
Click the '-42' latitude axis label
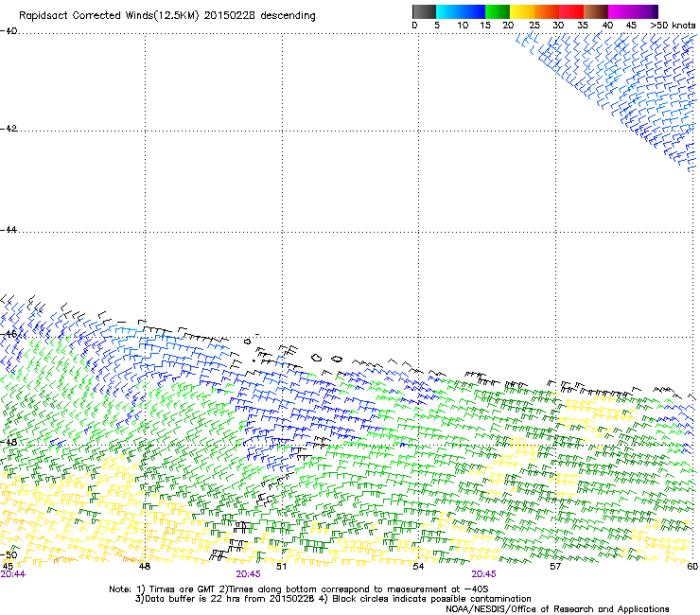9,129
